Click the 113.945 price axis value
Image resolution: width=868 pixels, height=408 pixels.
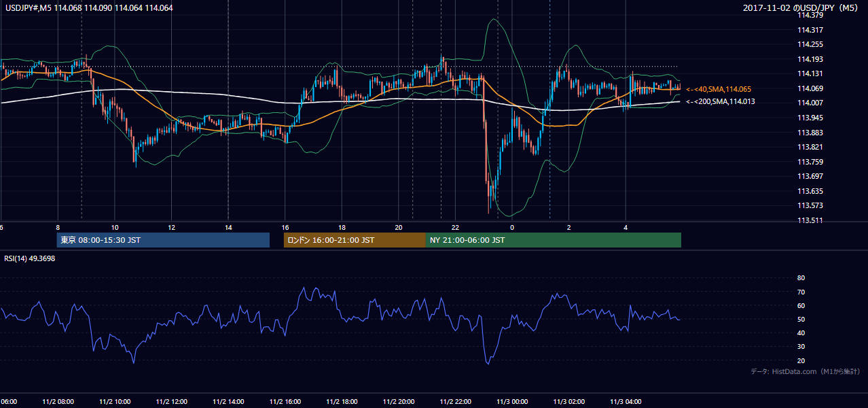pos(810,118)
